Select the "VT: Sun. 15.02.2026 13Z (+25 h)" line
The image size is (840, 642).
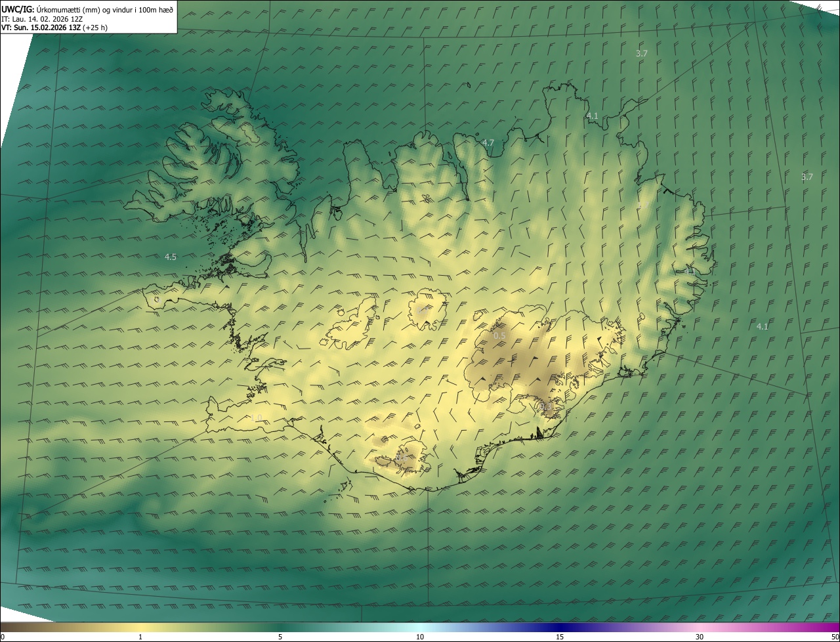click(54, 28)
